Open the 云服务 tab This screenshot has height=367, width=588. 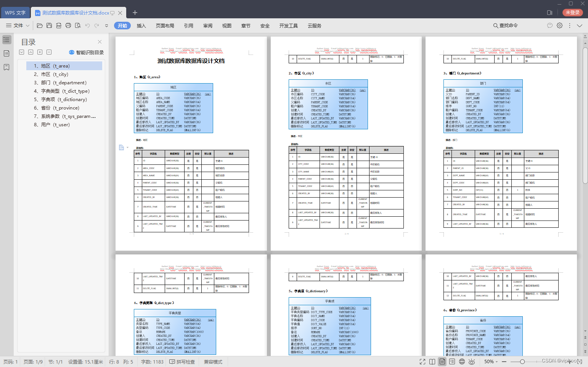point(315,26)
